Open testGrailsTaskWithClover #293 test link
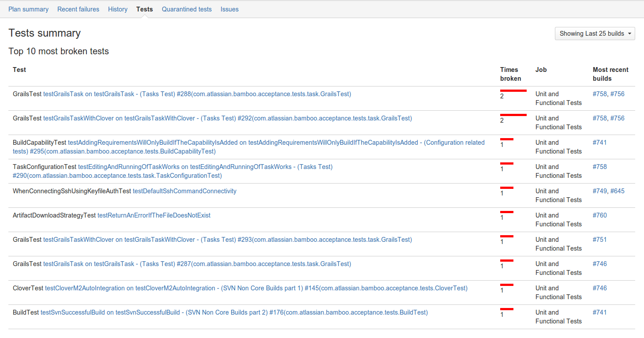The width and height of the screenshot is (644, 338). tap(228, 240)
